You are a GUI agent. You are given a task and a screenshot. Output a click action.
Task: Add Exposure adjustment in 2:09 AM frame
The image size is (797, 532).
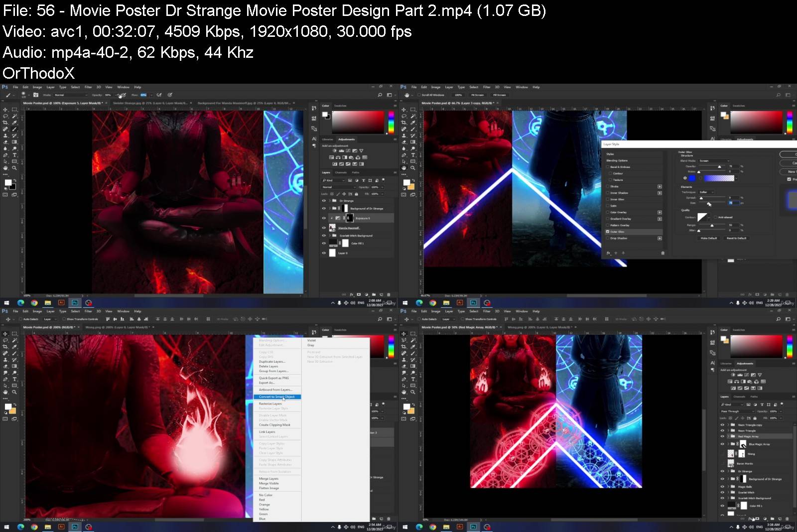pyautogui.click(x=354, y=150)
